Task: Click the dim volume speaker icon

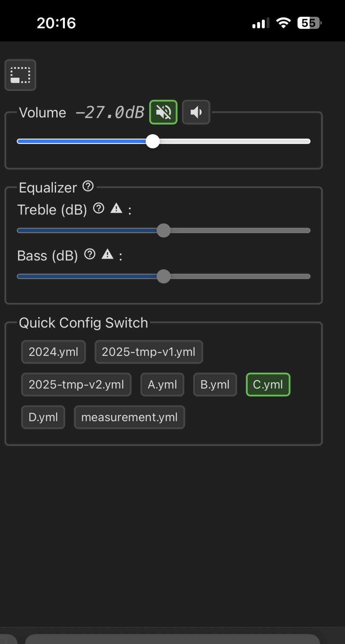Action: tap(196, 112)
